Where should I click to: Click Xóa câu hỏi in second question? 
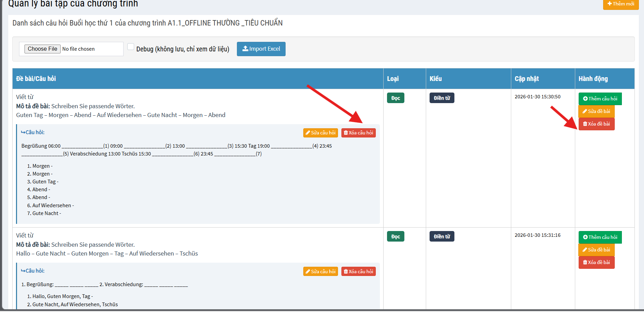(x=358, y=272)
